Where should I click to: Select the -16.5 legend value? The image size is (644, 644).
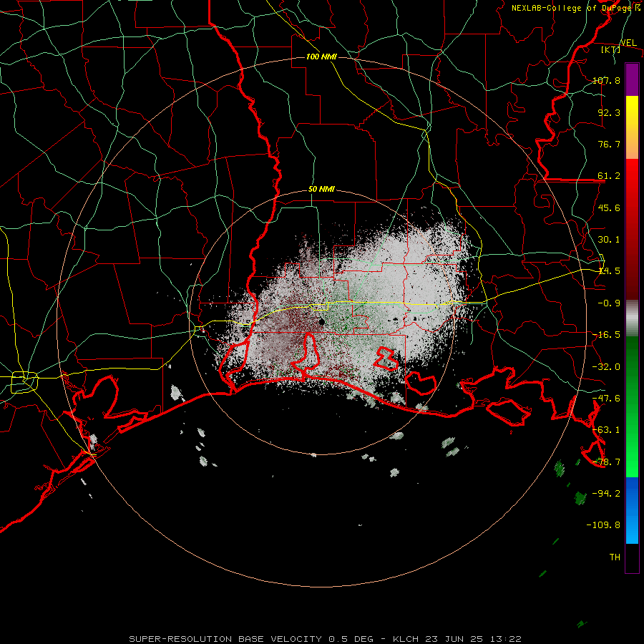(x=606, y=335)
